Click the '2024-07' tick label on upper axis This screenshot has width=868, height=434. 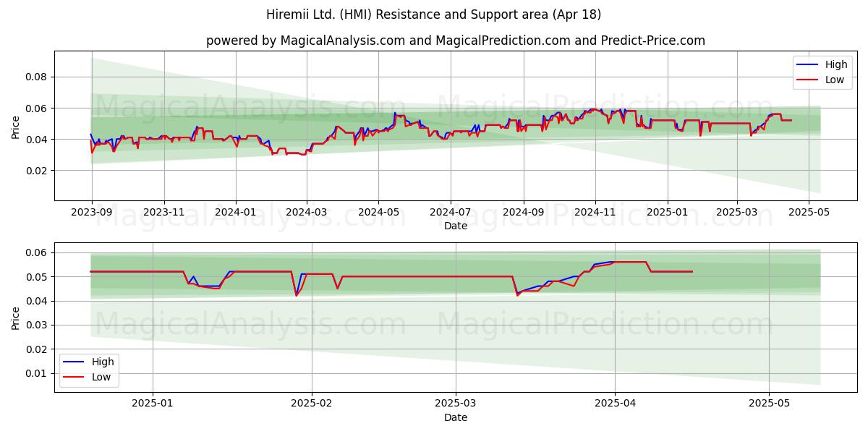click(451, 213)
